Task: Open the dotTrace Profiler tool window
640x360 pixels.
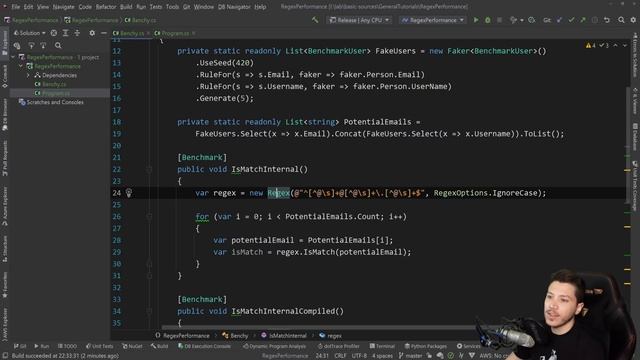Action: [339, 346]
